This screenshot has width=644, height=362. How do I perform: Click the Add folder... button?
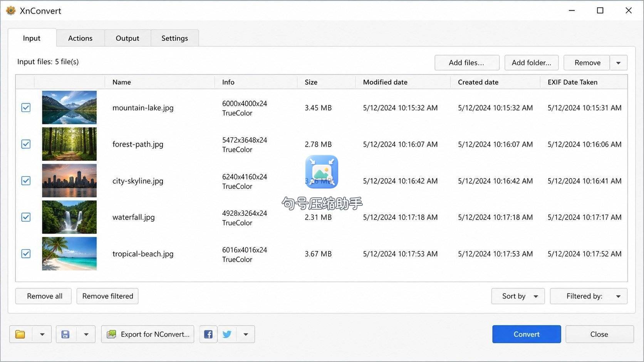[532, 63]
